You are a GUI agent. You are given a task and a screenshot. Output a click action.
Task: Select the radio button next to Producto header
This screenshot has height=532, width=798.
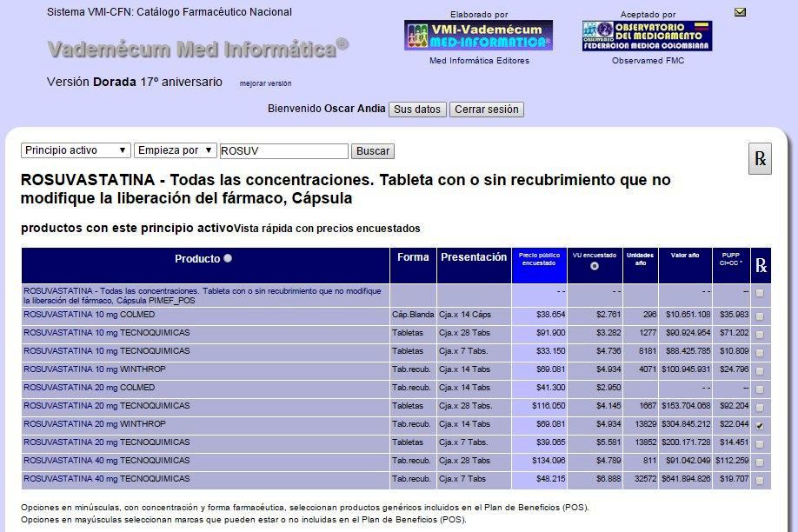click(x=228, y=258)
